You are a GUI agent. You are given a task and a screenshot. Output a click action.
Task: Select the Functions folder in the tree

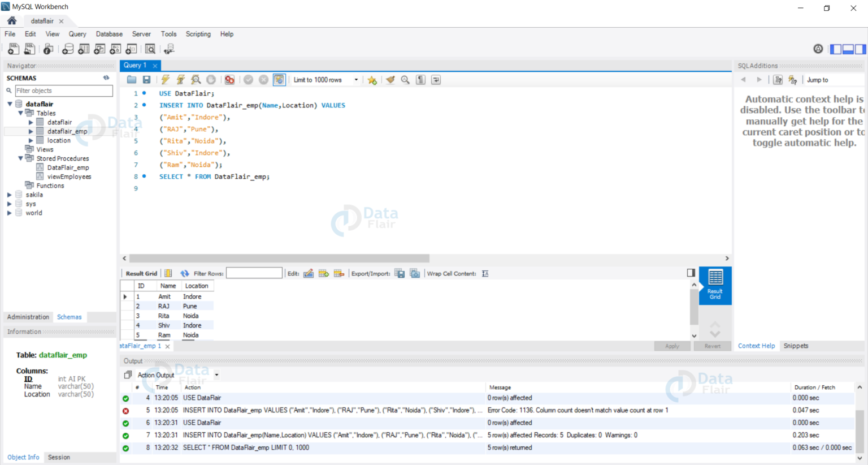[50, 186]
